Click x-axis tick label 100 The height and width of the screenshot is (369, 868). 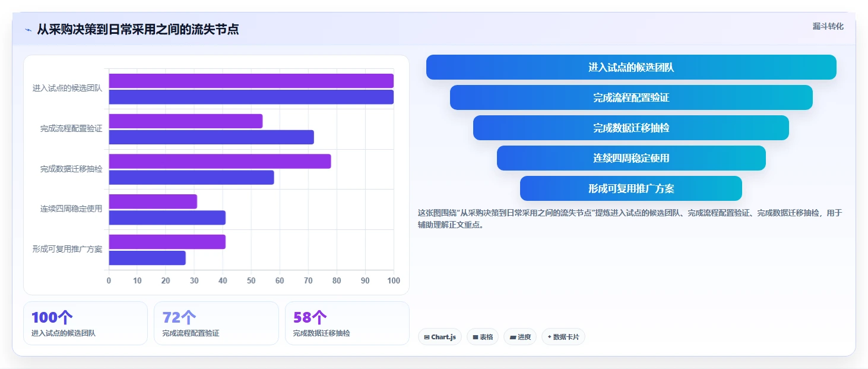393,280
